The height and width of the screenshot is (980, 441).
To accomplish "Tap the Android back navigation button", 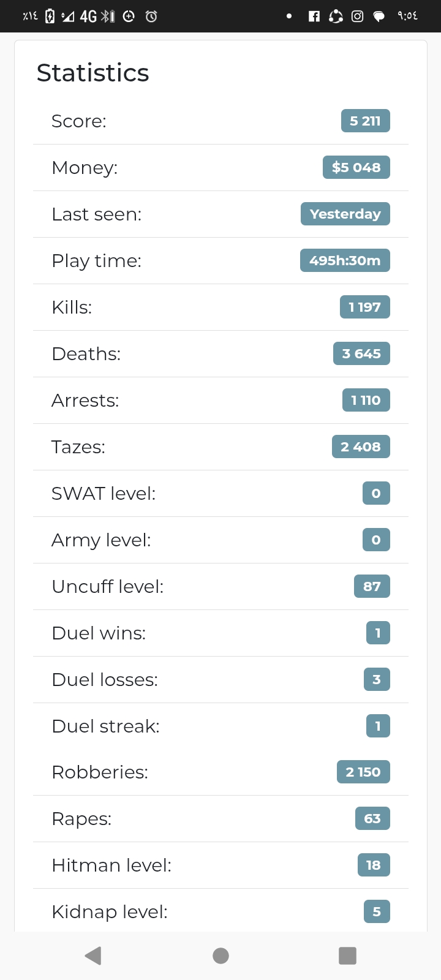I will [x=93, y=956].
